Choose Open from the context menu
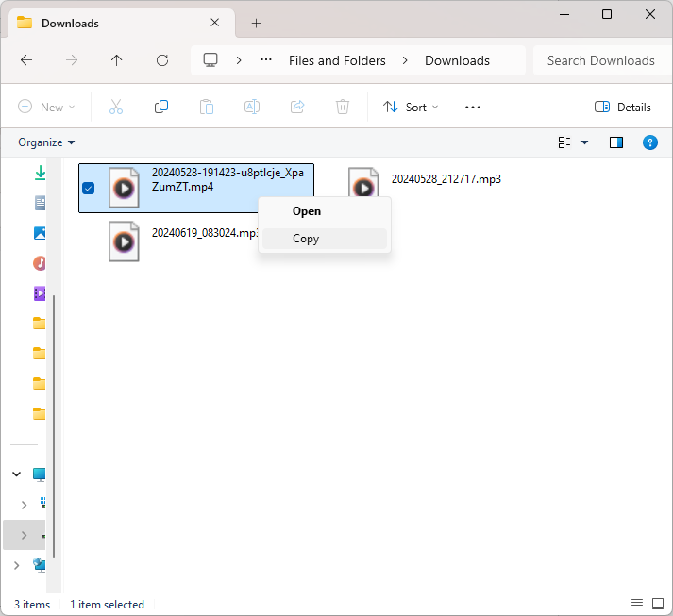This screenshot has height=616, width=673. [307, 211]
